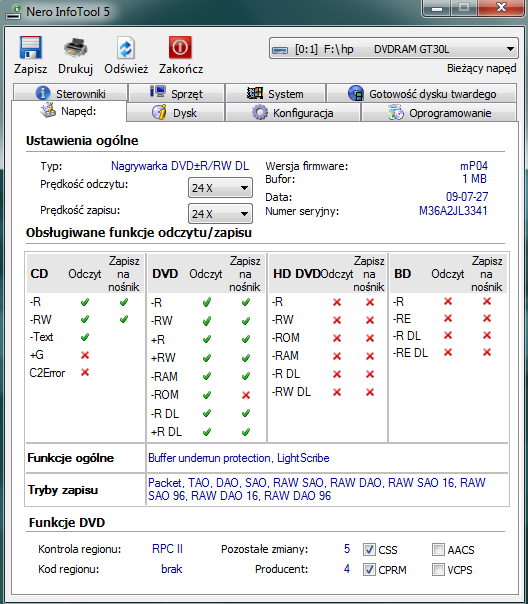Image resolution: width=528 pixels, height=604 pixels.
Task: Switch to the Sterowniki tab
Action: (x=70, y=93)
